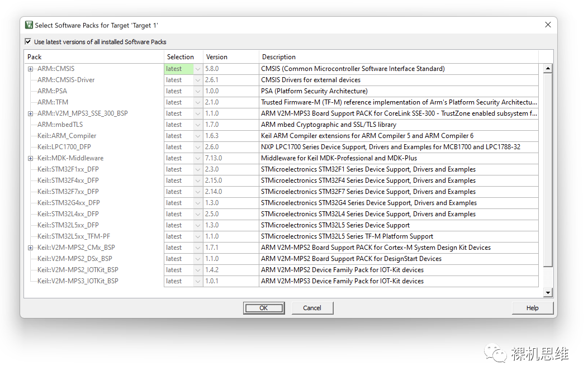Screen dimensions: 588x380
Task: Click the Description column header
Action: [399, 57]
